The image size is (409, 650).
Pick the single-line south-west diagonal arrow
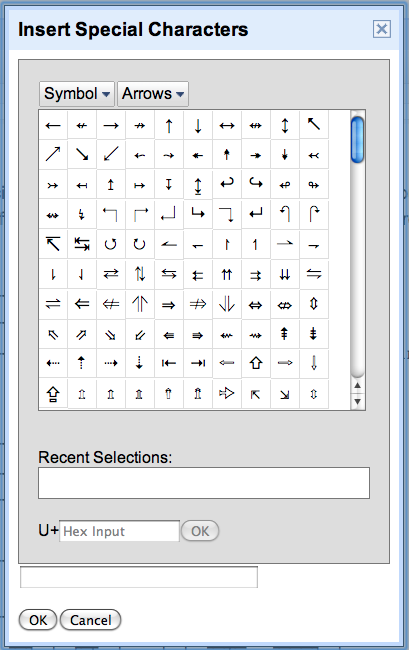(x=111, y=155)
